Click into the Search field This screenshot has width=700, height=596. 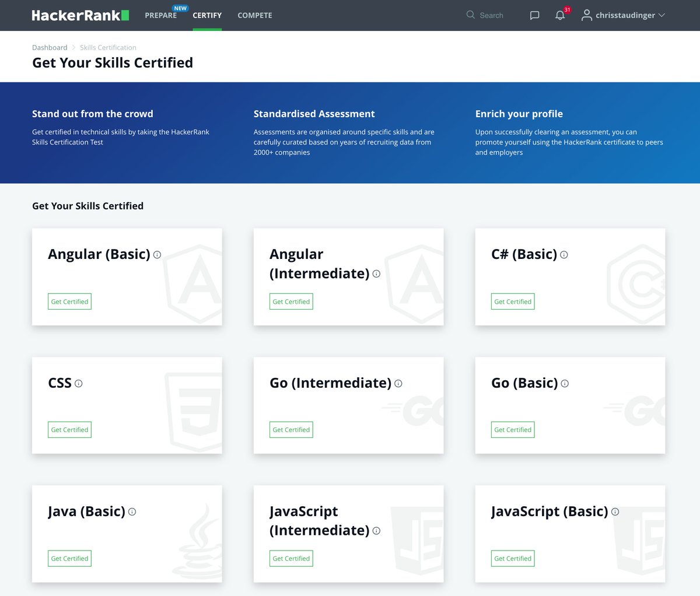pos(491,16)
